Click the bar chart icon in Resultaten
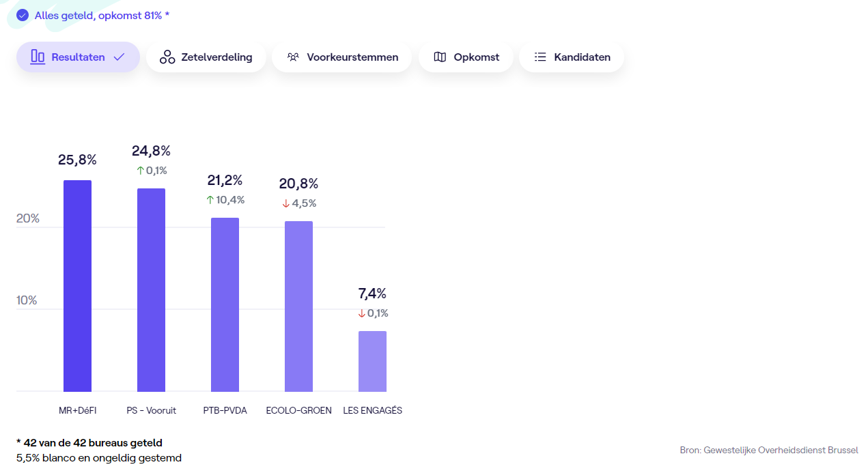Viewport: 868px width, 471px height. coord(38,57)
